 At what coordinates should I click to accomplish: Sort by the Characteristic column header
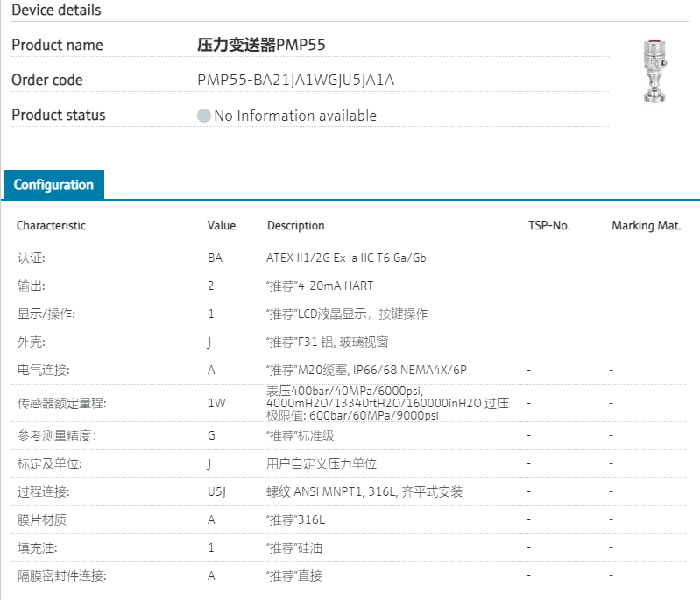(x=51, y=226)
